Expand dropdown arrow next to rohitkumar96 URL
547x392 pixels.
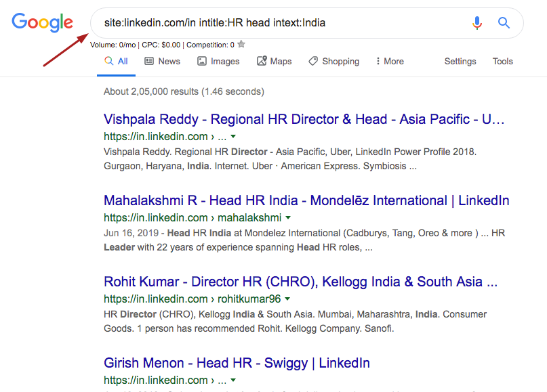(x=287, y=299)
